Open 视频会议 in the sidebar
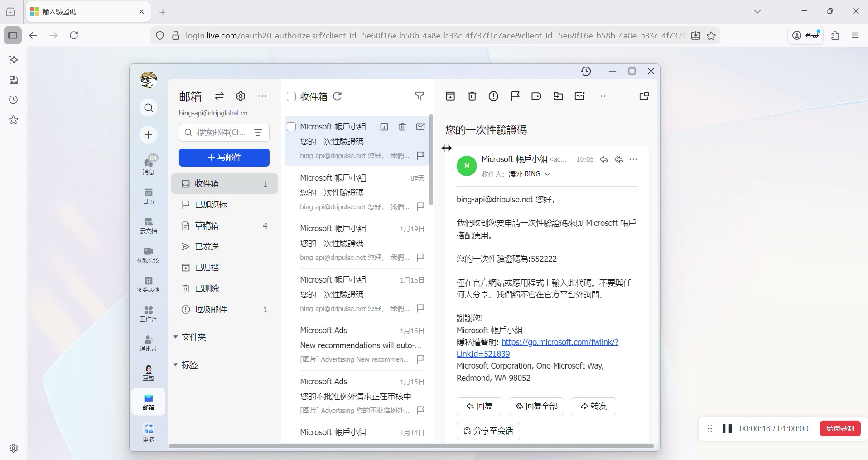868x460 pixels. [149, 255]
